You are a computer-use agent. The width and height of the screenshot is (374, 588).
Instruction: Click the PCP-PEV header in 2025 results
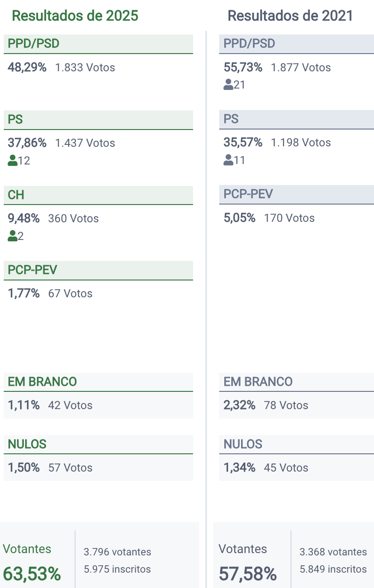click(x=33, y=270)
